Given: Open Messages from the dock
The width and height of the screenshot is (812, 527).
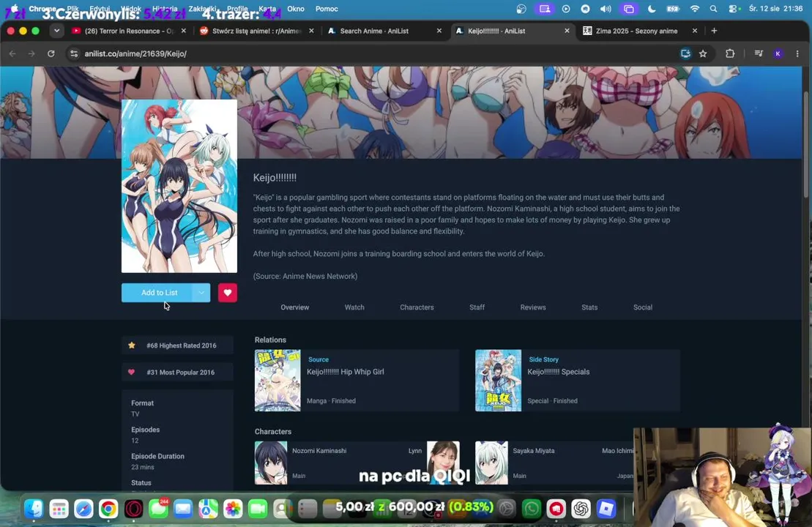Looking at the screenshot, I should (x=158, y=509).
